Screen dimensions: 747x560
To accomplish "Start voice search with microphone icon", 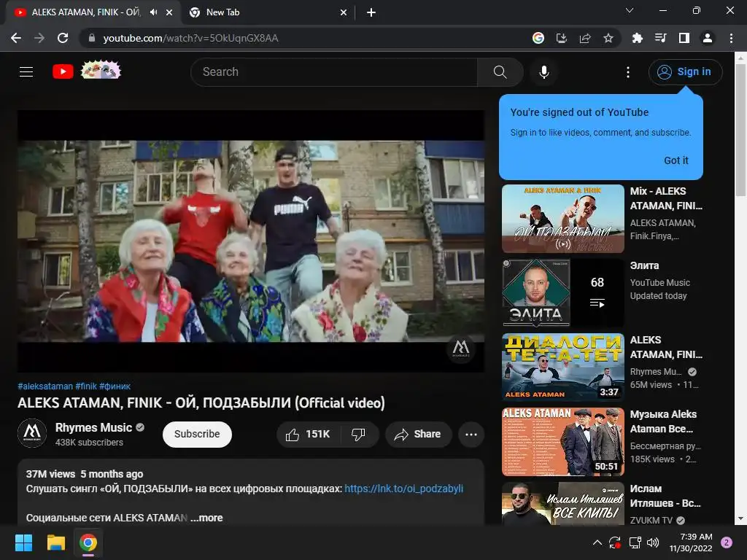I will click(544, 72).
